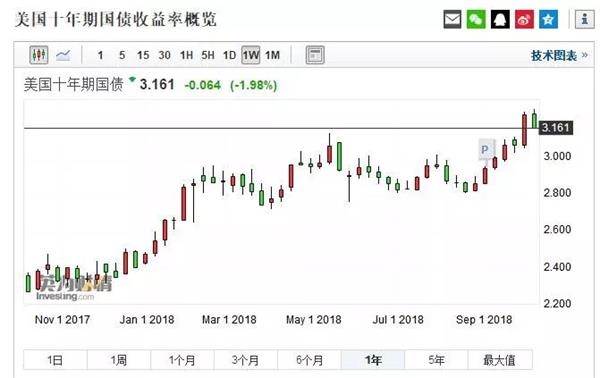Switch to the 5年 range tab
Image resolution: width=600 pixels, height=378 pixels.
pos(436,360)
